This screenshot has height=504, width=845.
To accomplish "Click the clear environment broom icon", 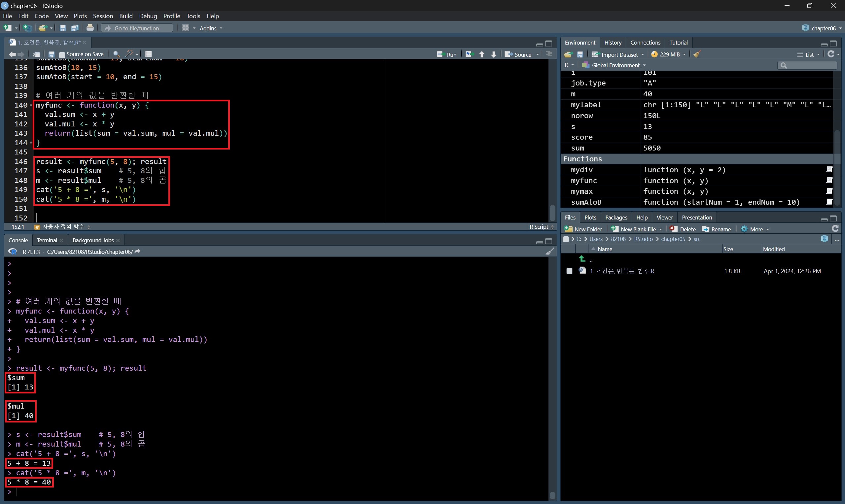I will point(697,54).
